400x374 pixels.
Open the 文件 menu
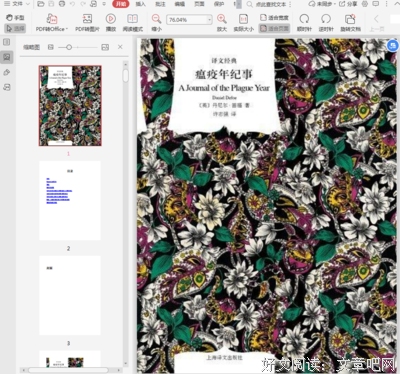click(17, 4)
